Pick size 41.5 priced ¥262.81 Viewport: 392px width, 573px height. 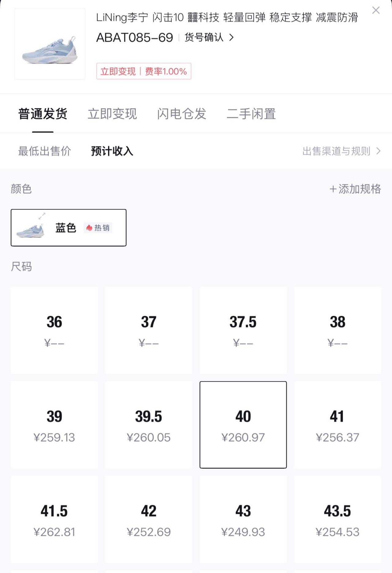pos(54,519)
